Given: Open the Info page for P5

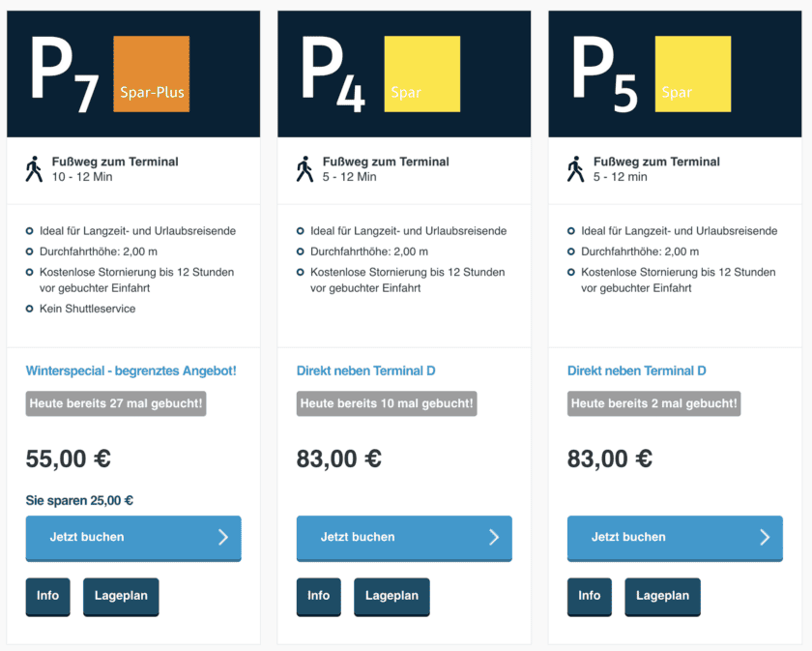Looking at the screenshot, I should pyautogui.click(x=589, y=597).
